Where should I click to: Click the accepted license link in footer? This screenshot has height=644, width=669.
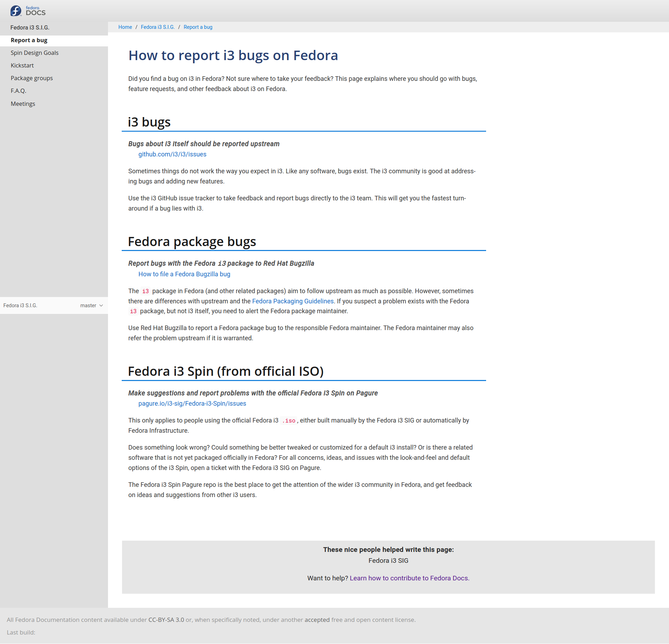(x=317, y=620)
